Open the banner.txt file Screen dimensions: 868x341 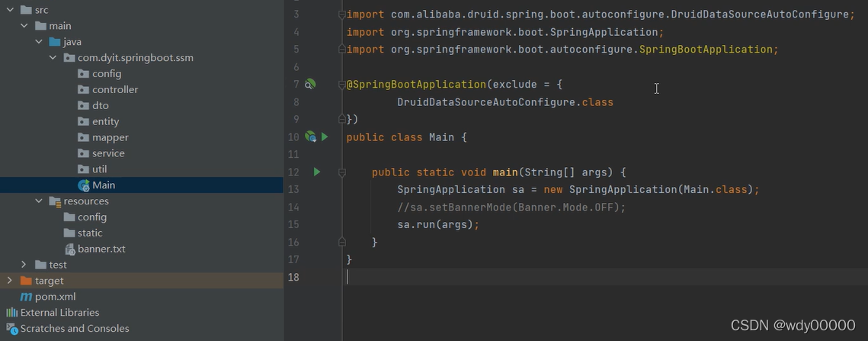tap(101, 249)
